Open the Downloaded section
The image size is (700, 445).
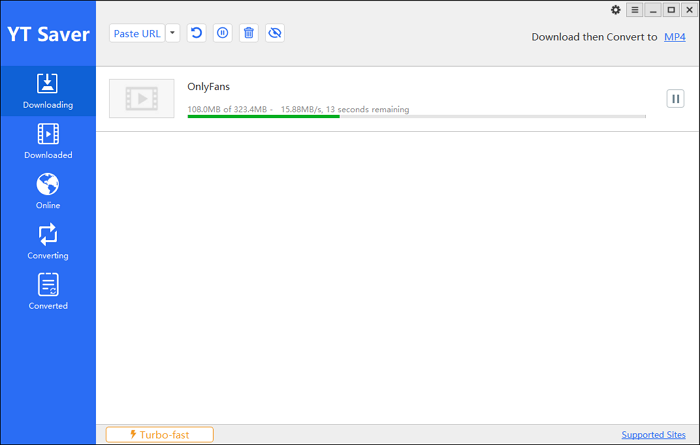(x=48, y=141)
